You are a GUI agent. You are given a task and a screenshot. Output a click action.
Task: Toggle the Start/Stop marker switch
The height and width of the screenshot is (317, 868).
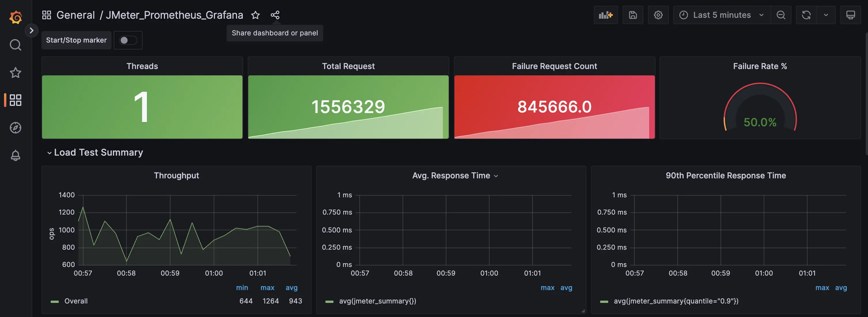pos(128,40)
